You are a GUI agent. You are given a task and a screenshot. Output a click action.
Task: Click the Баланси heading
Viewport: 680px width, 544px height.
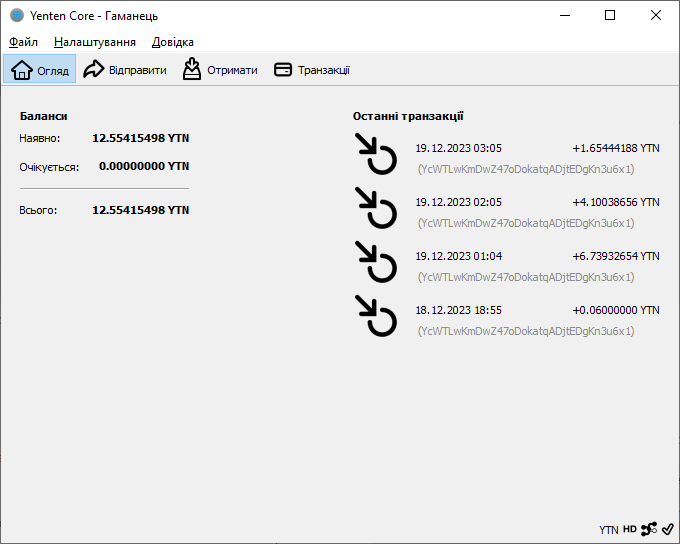(x=43, y=116)
